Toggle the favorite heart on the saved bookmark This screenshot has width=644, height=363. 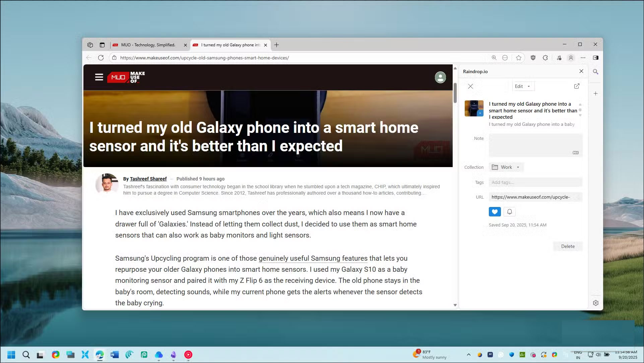pos(495,212)
